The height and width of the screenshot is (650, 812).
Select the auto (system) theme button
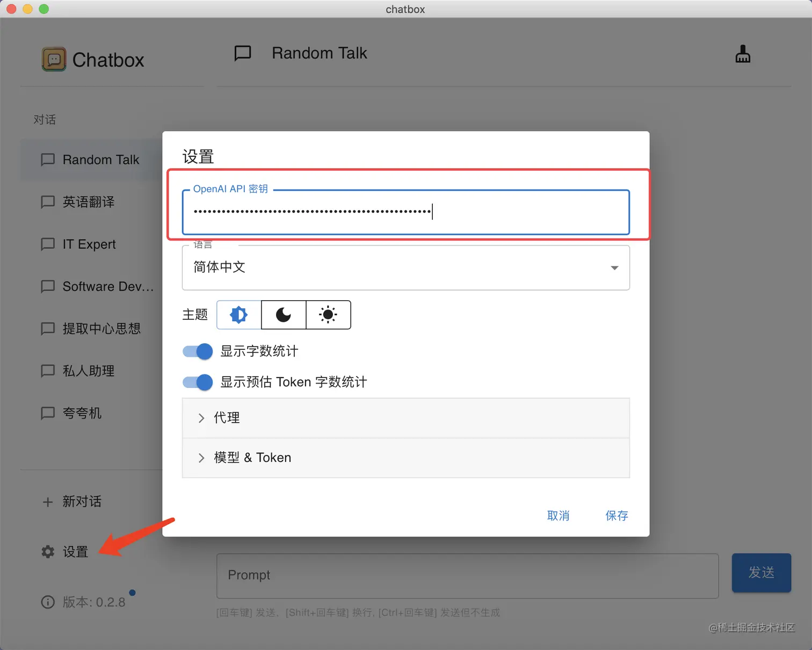239,315
